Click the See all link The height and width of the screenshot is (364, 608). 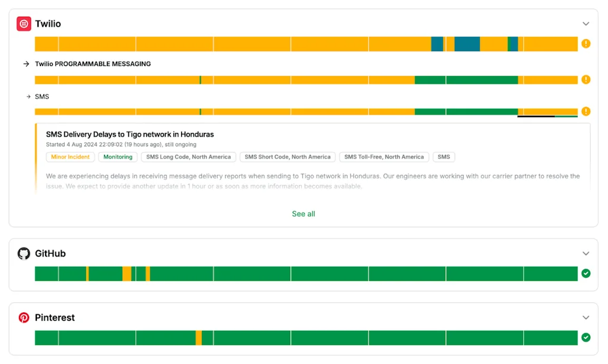pyautogui.click(x=303, y=214)
